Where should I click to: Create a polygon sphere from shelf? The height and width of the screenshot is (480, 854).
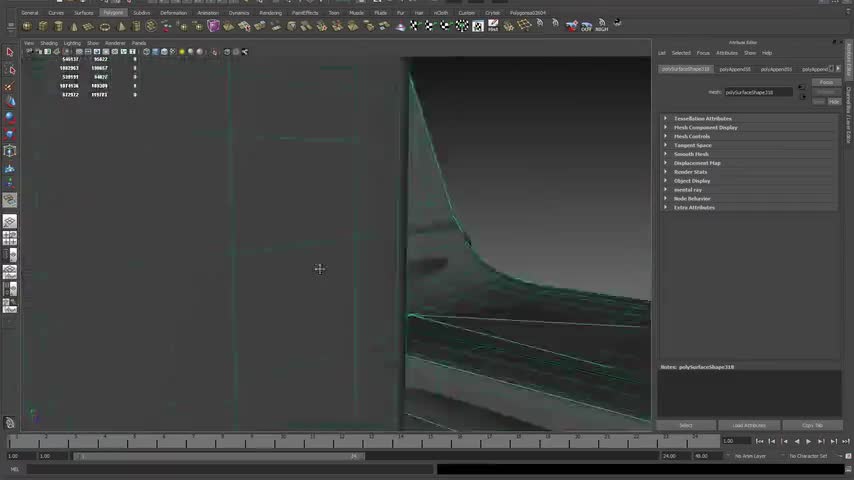point(27,26)
